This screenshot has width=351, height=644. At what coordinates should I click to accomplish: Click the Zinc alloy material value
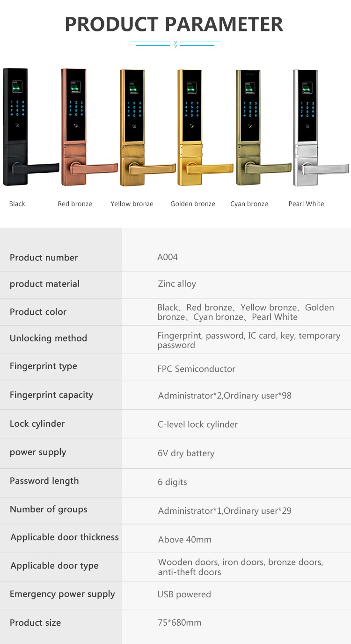click(x=177, y=284)
